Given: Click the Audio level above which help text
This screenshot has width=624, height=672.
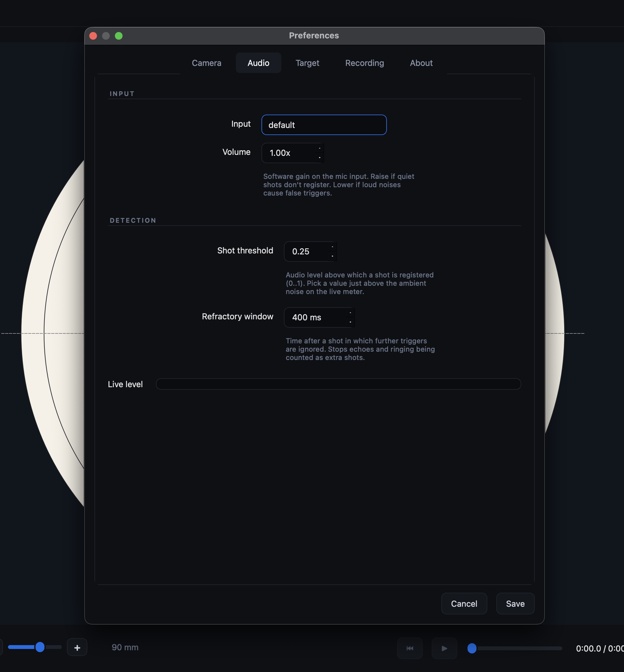Looking at the screenshot, I should 360,283.
